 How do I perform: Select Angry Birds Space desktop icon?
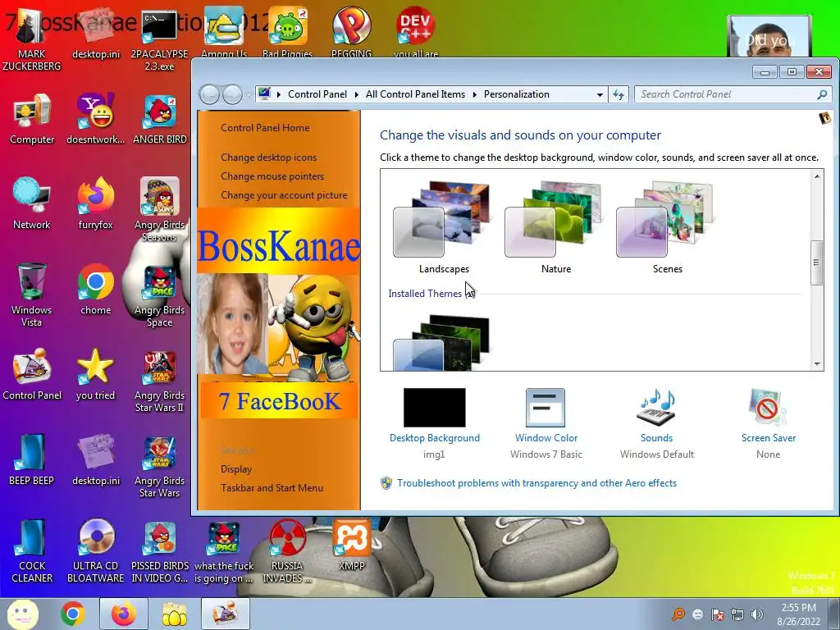point(160,295)
